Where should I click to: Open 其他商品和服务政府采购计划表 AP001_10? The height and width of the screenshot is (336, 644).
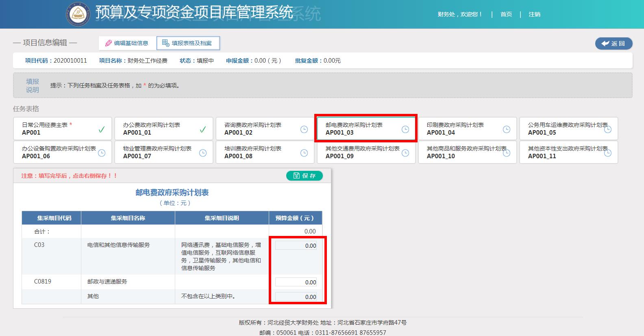pos(467,153)
